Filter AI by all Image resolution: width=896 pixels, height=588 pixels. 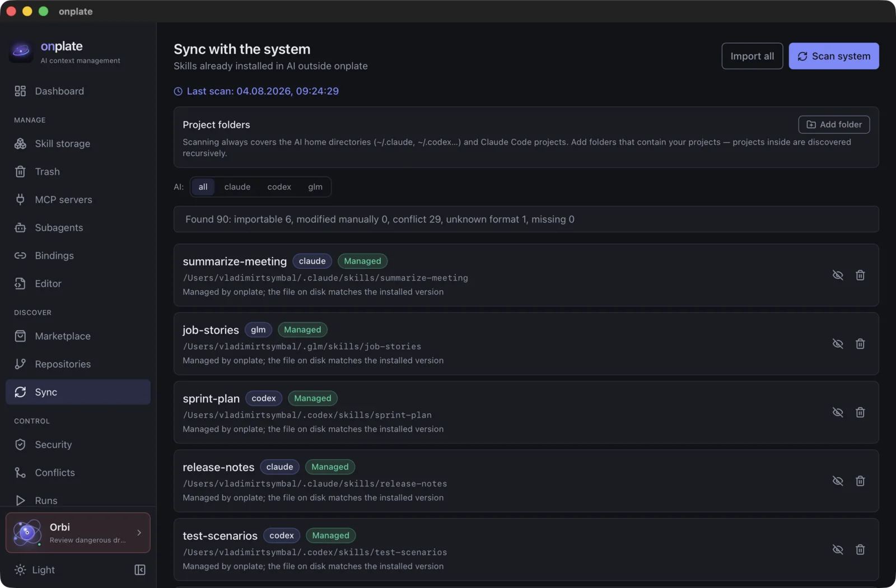pyautogui.click(x=203, y=187)
